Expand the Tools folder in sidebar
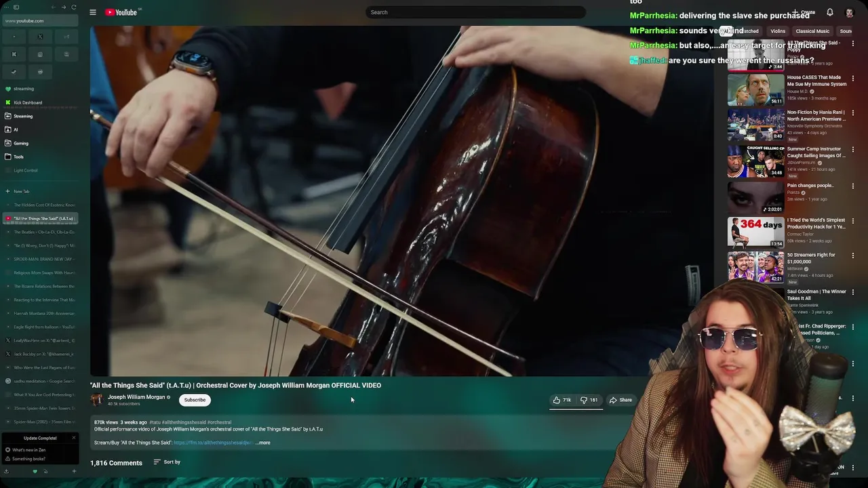The width and height of the screenshot is (868, 488). [x=40, y=157]
